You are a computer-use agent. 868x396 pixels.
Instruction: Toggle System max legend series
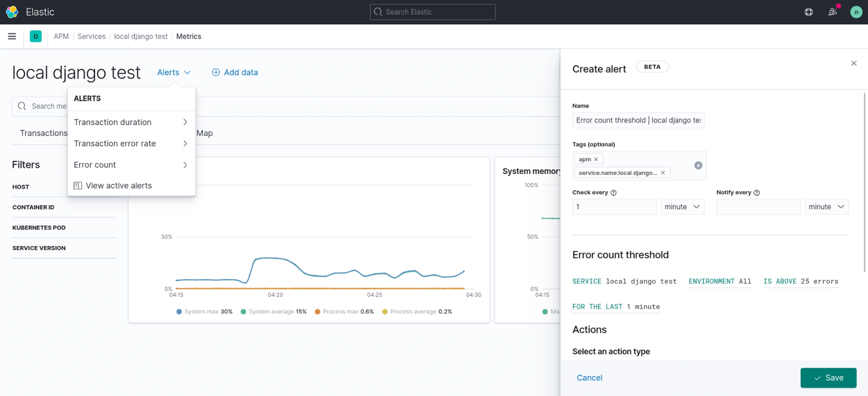(201, 311)
